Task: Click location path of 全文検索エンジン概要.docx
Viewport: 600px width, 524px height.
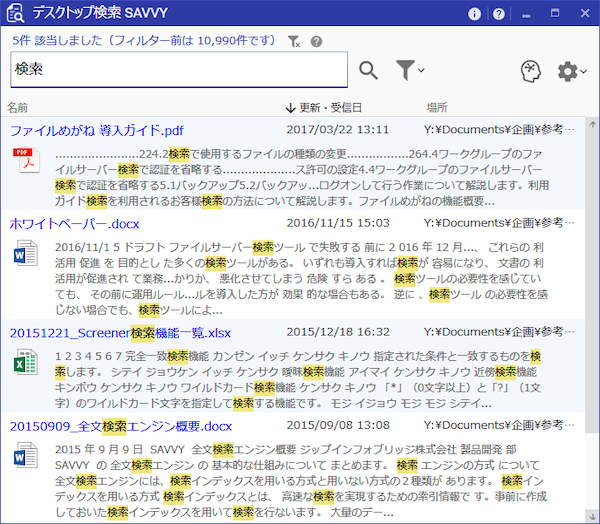Action: click(x=499, y=425)
